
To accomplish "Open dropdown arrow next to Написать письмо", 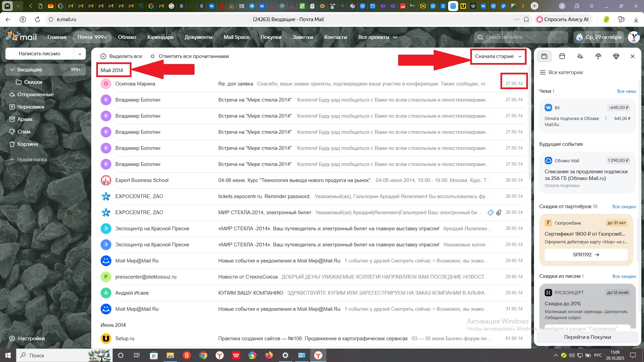I will 80,54.
